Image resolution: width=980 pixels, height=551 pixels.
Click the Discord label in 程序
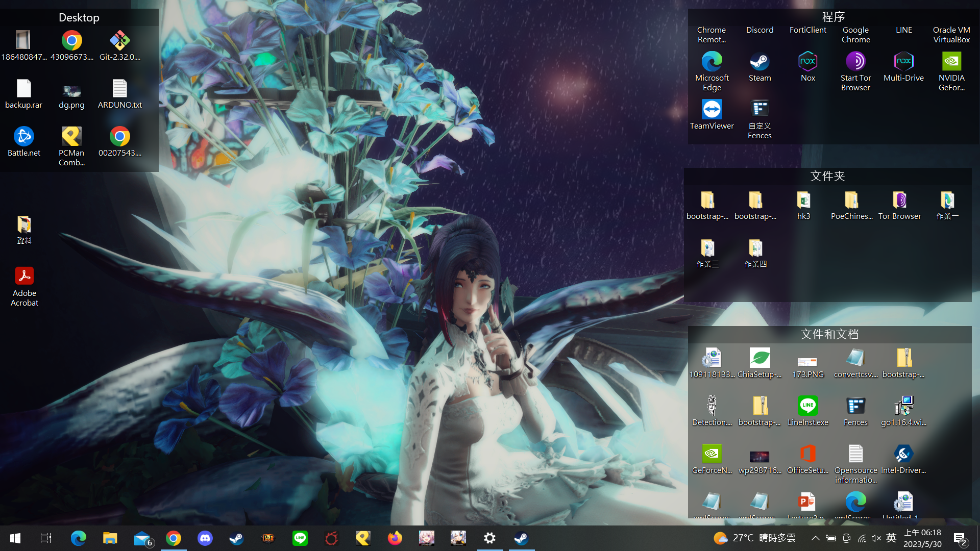point(759,30)
